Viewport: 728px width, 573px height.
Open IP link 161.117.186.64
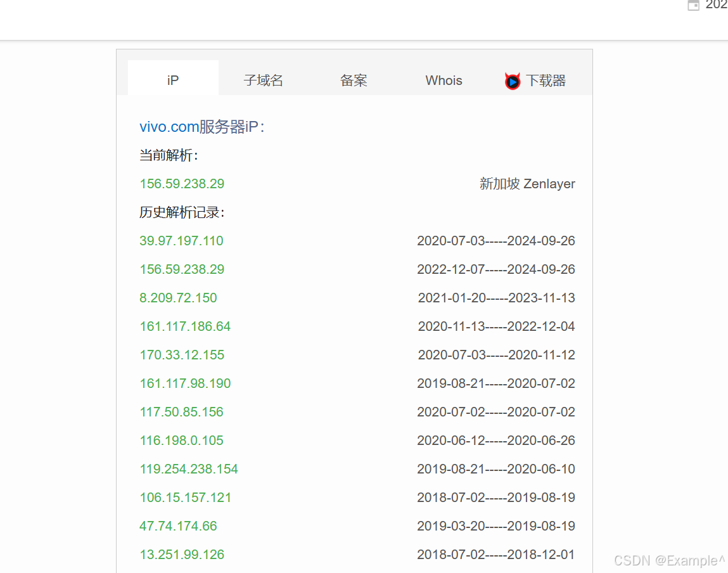coord(185,326)
